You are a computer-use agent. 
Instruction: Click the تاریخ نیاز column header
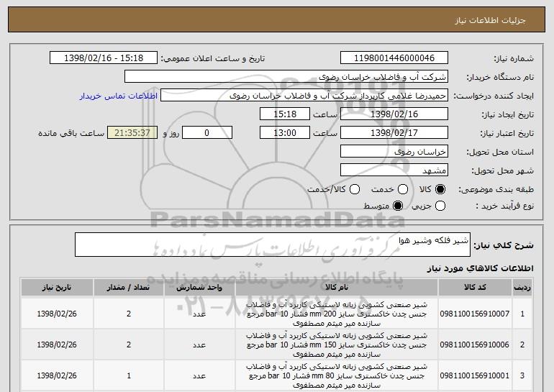click(x=57, y=288)
